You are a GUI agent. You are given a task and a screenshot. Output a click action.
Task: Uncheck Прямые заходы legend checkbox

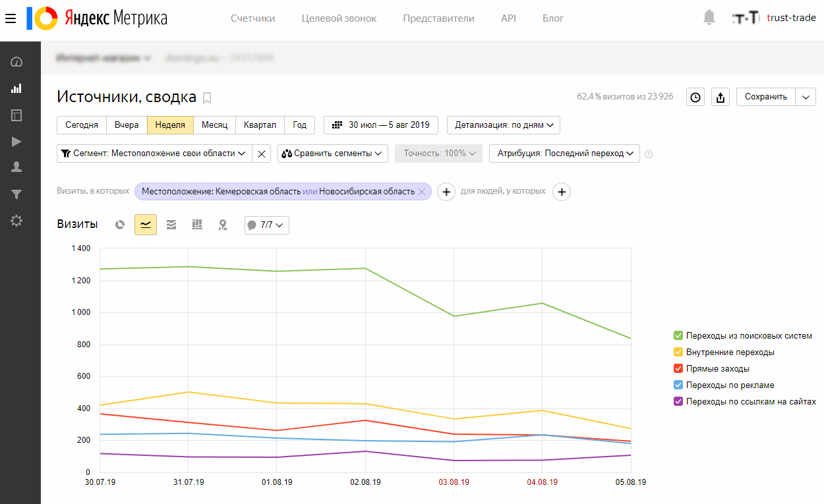678,369
